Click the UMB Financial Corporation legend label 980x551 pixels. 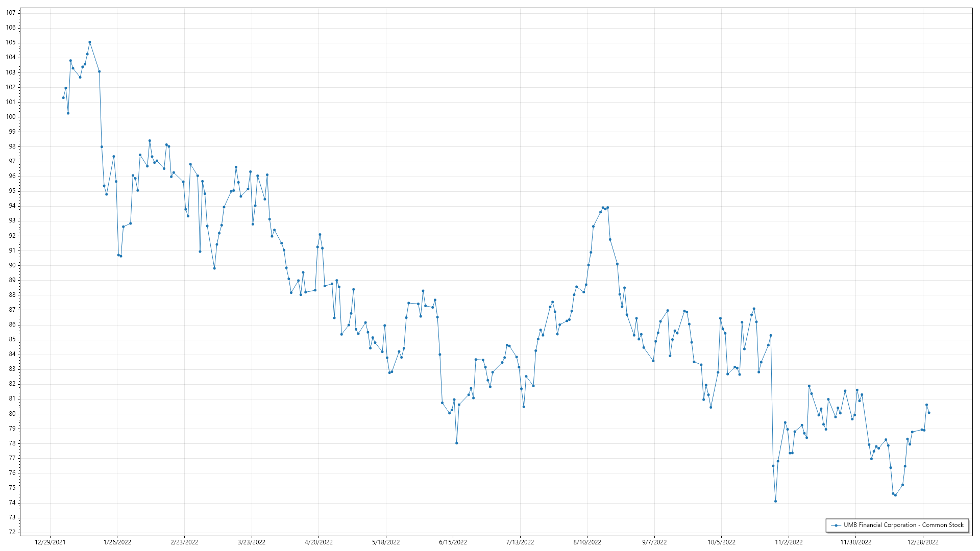[903, 525]
